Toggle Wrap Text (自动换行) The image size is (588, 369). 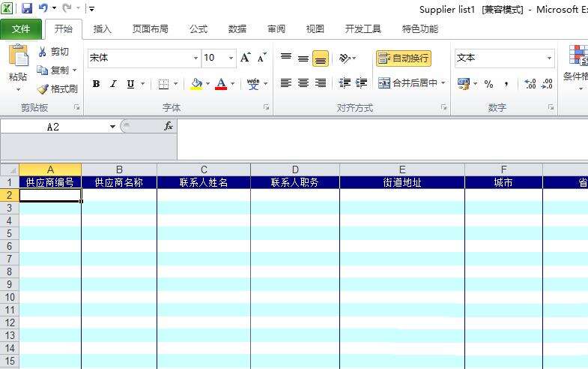404,58
